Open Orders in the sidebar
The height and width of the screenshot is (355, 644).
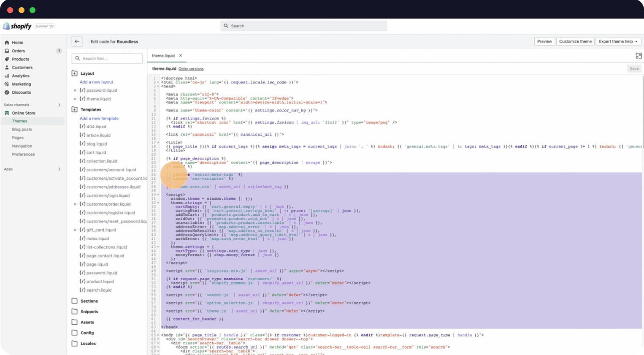(x=18, y=51)
